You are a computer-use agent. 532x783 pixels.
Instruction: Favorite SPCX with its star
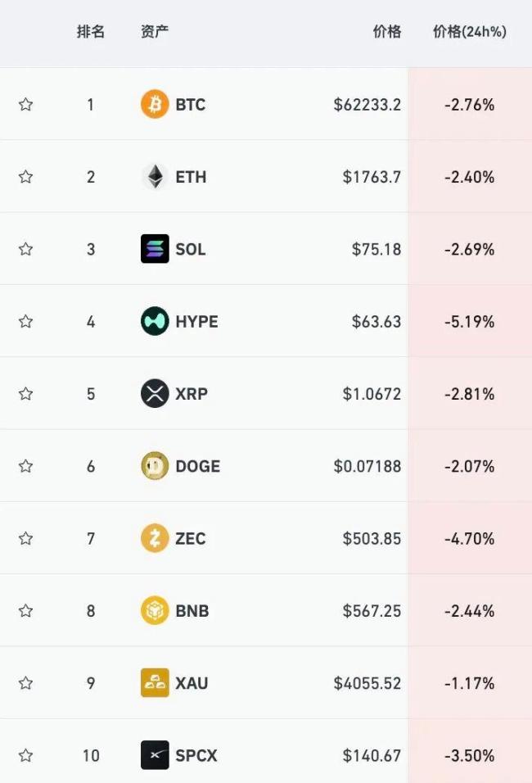coord(26,755)
